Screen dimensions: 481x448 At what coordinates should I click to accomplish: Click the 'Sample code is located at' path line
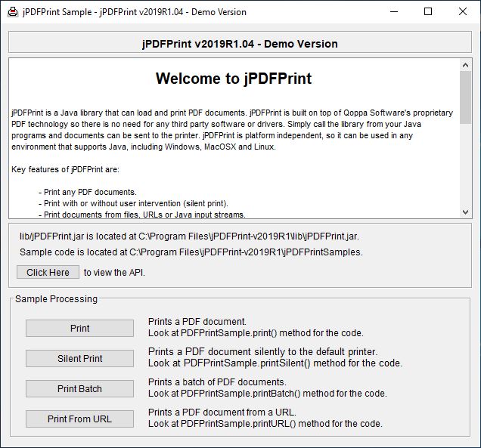tap(191, 252)
